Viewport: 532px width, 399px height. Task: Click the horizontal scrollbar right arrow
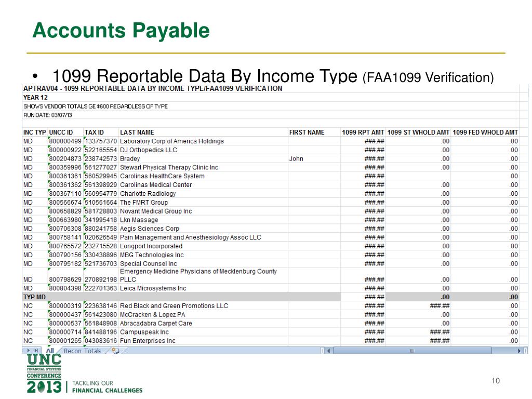point(519,351)
